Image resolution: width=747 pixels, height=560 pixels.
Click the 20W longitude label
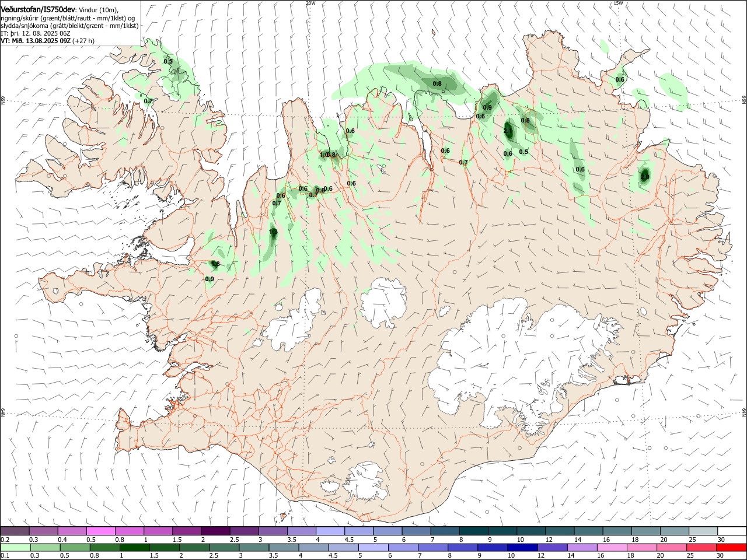pyautogui.click(x=310, y=3)
